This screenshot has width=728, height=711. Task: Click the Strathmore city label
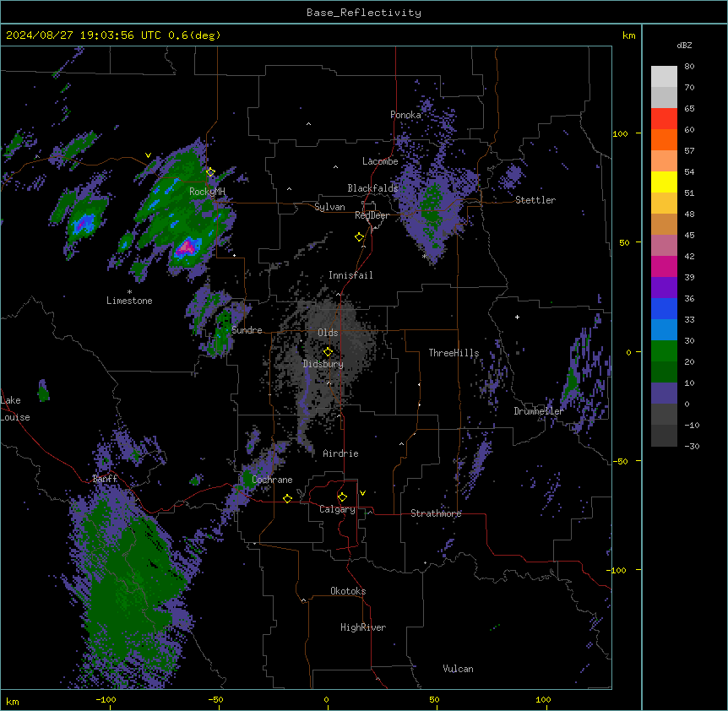coord(436,513)
